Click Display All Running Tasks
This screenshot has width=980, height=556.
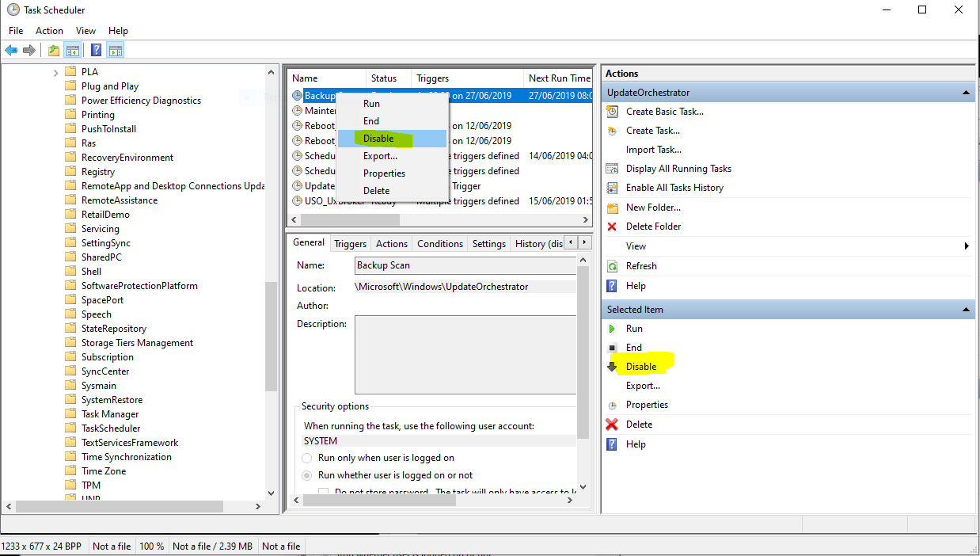click(x=678, y=169)
